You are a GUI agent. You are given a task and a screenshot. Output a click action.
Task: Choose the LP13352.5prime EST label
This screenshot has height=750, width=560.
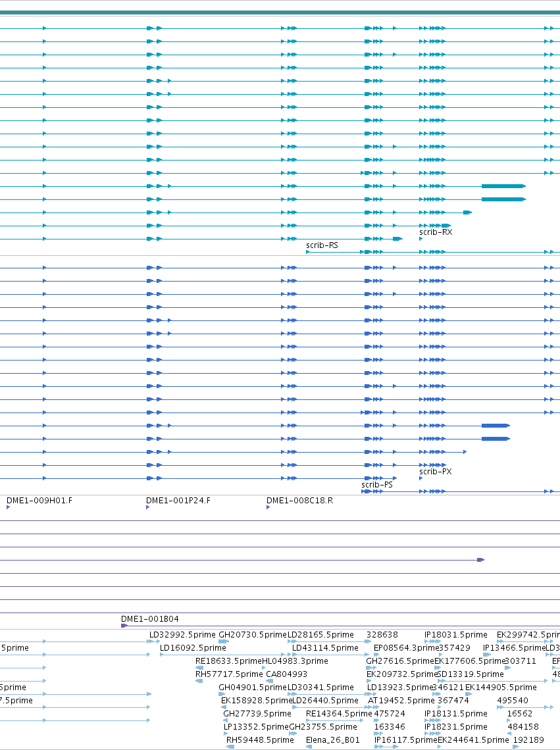[256, 727]
